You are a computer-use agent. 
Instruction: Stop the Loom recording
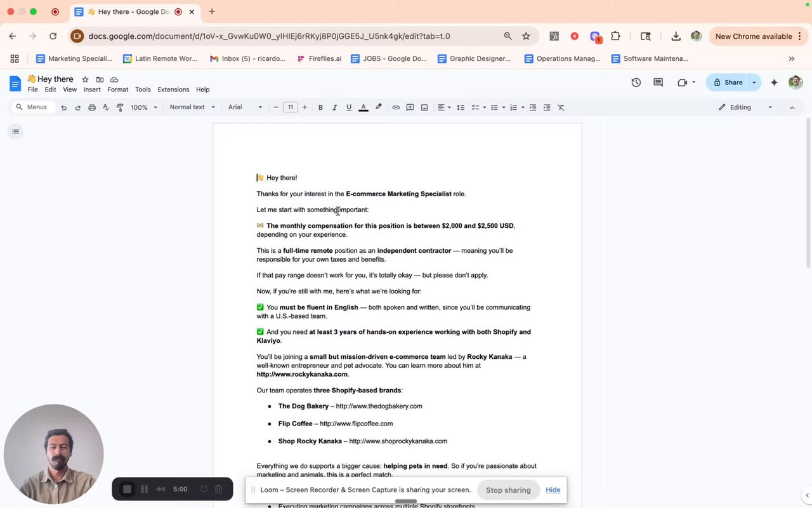tap(127, 489)
